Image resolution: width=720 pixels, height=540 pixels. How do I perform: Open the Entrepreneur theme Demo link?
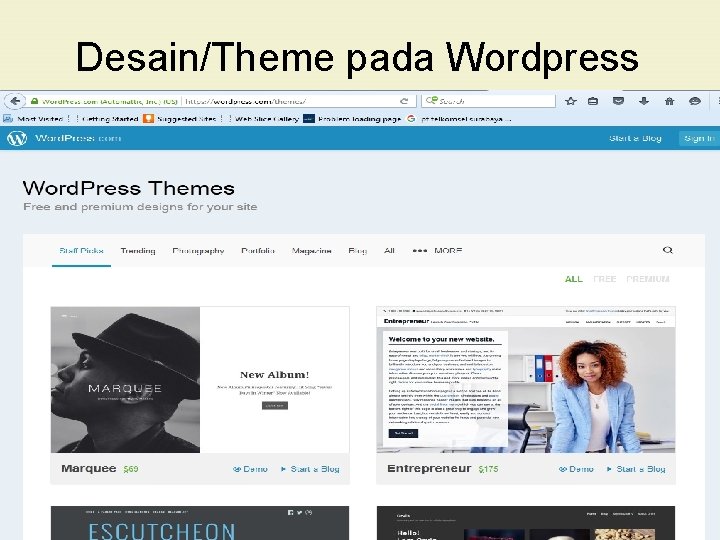click(x=576, y=469)
